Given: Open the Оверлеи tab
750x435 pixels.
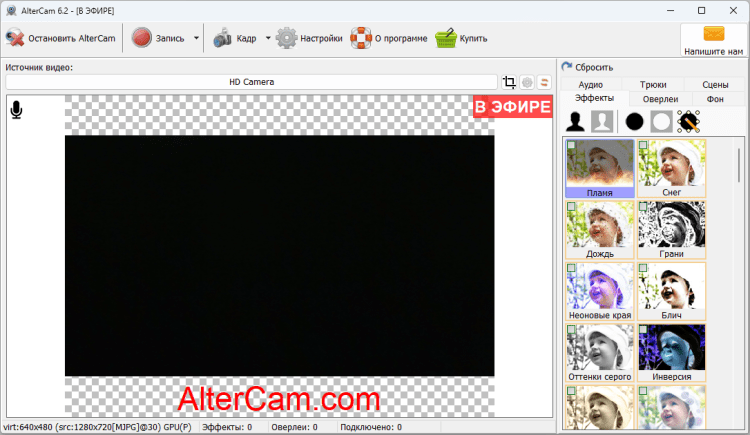Looking at the screenshot, I should coord(660,99).
